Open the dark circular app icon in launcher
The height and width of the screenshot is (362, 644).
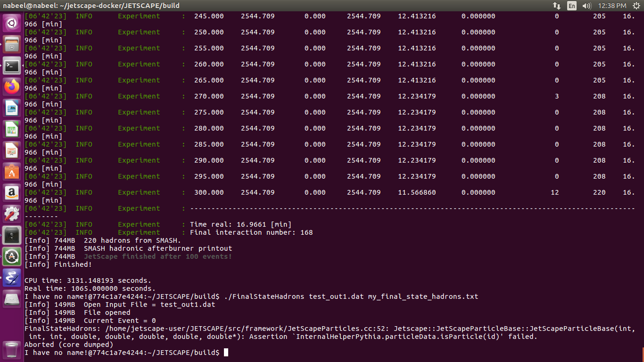pos(12,255)
